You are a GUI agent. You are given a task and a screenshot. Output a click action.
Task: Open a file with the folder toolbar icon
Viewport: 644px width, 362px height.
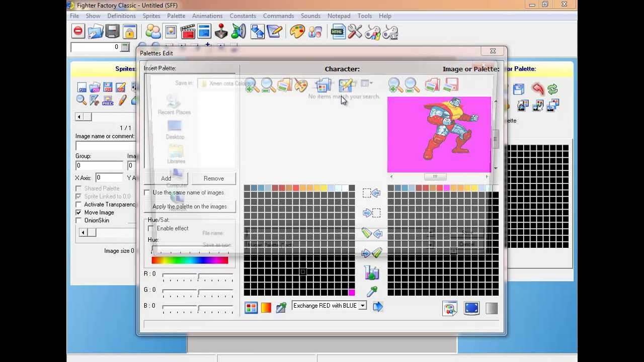(95, 32)
